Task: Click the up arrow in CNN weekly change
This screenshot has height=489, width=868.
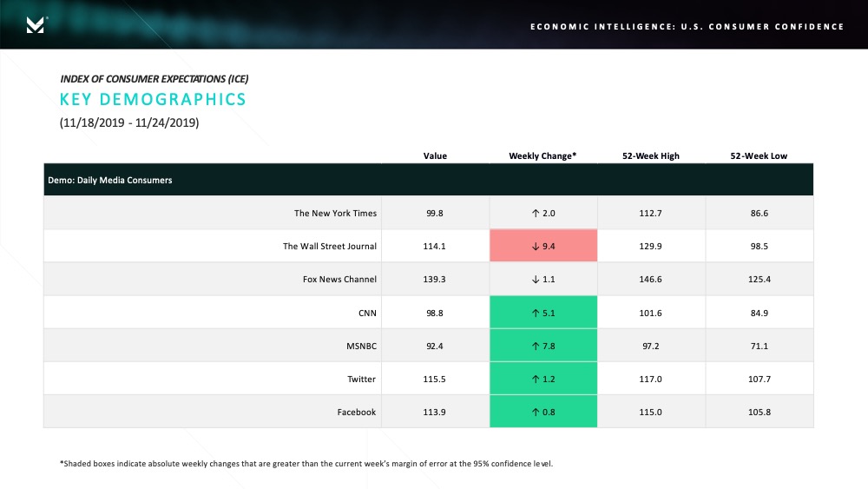Action: 536,313
